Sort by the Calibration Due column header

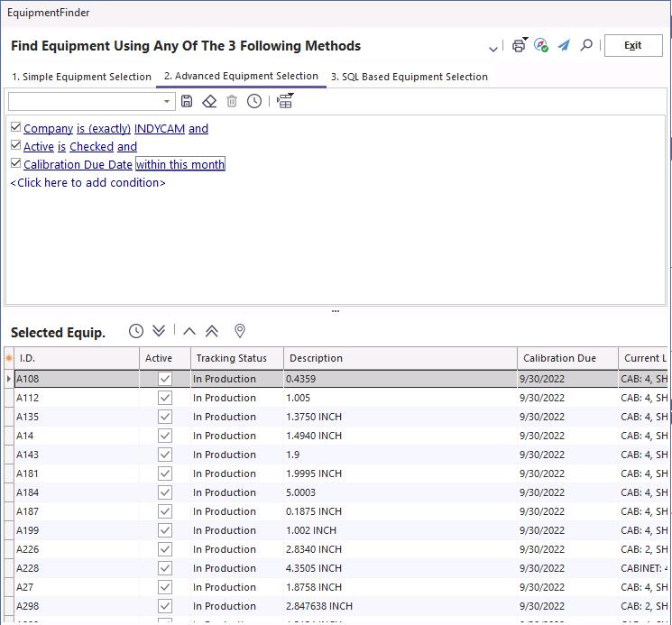click(559, 358)
